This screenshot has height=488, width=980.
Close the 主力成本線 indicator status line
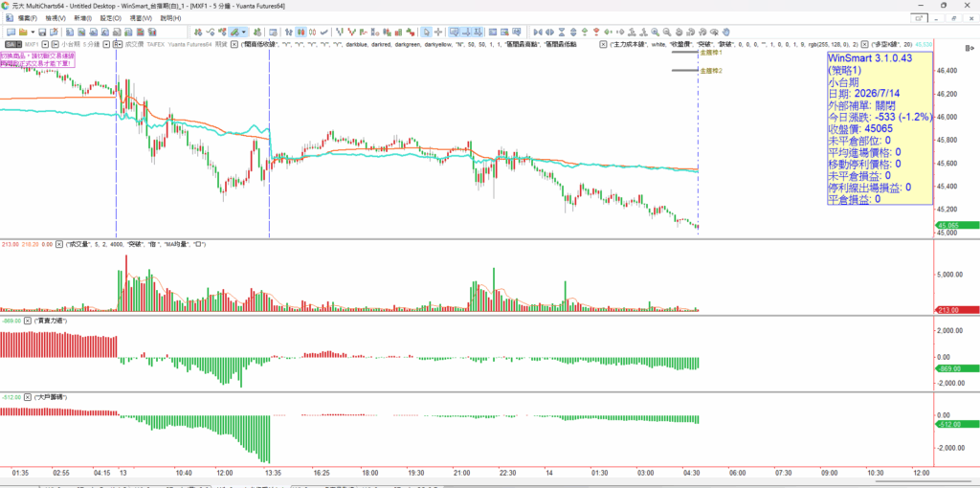pos(603,44)
